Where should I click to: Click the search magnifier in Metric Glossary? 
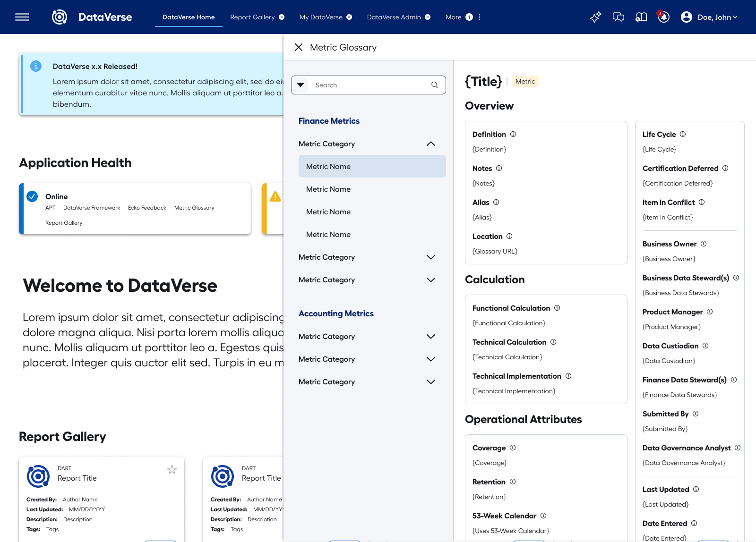(434, 85)
